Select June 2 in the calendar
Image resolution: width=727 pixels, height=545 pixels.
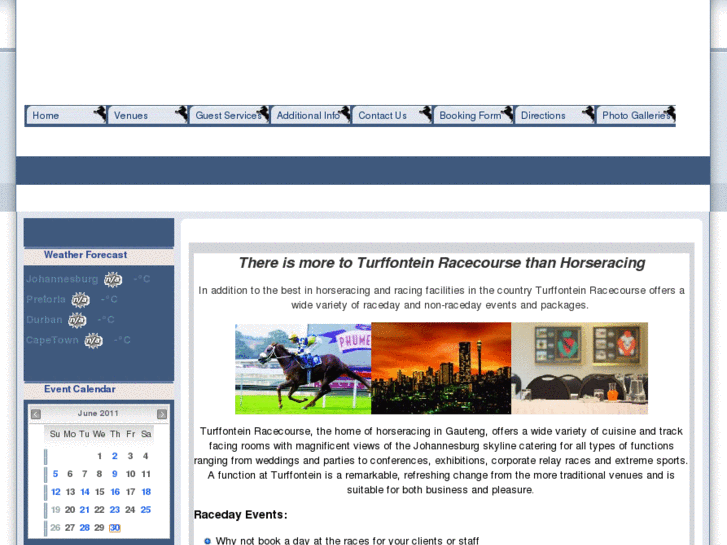click(x=115, y=456)
